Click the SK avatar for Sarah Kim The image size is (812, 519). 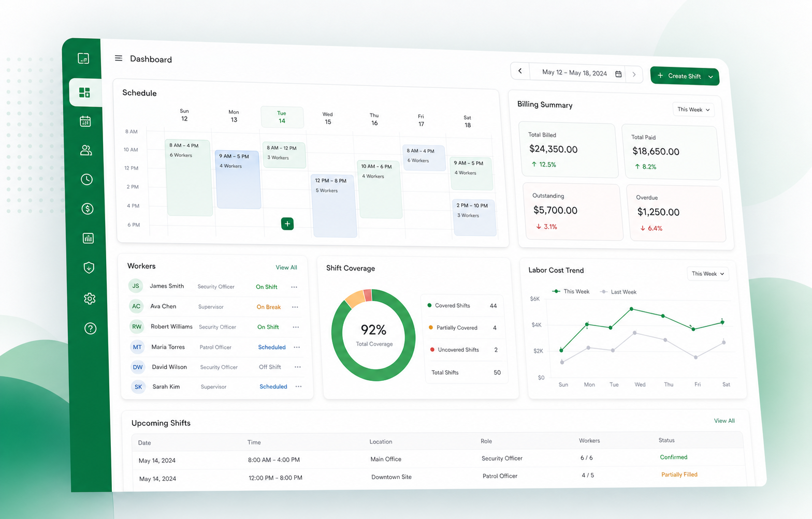pos(138,387)
